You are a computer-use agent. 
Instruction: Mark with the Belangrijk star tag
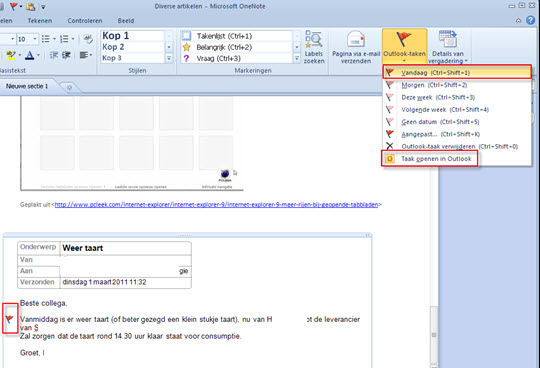tap(236, 47)
